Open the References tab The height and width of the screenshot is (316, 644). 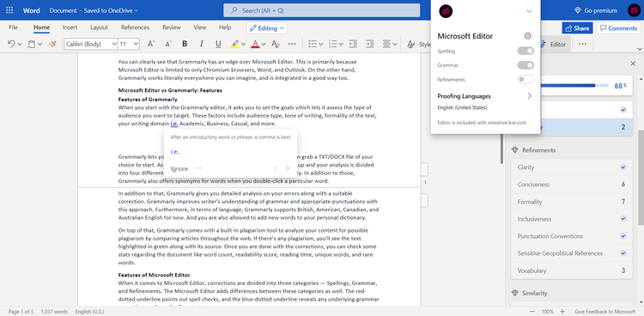135,27
